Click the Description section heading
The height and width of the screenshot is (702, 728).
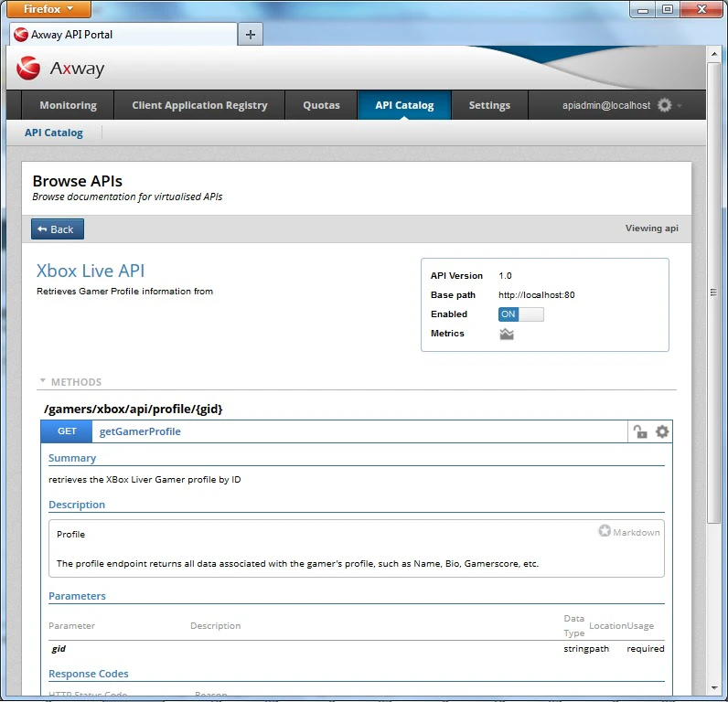(x=77, y=505)
